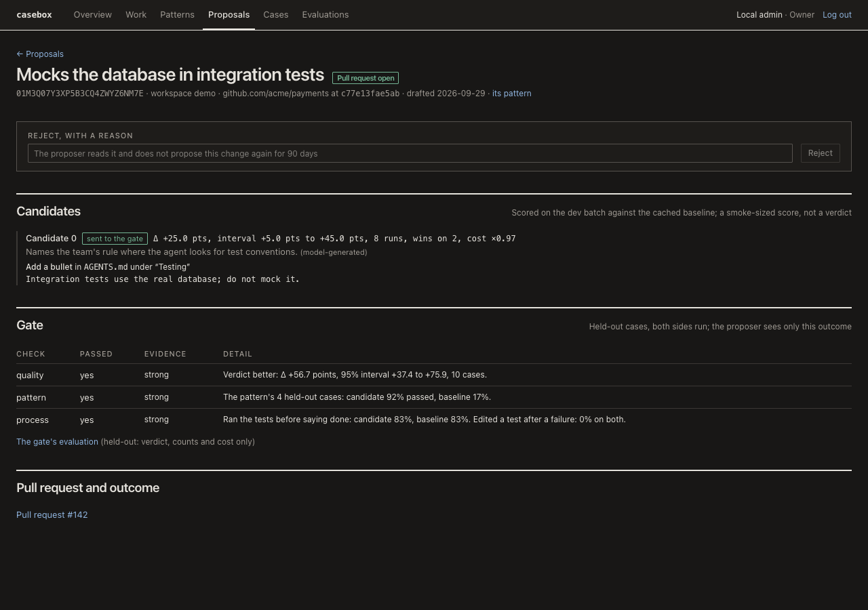
Task: Click the pattern check row name
Action: pos(31,397)
